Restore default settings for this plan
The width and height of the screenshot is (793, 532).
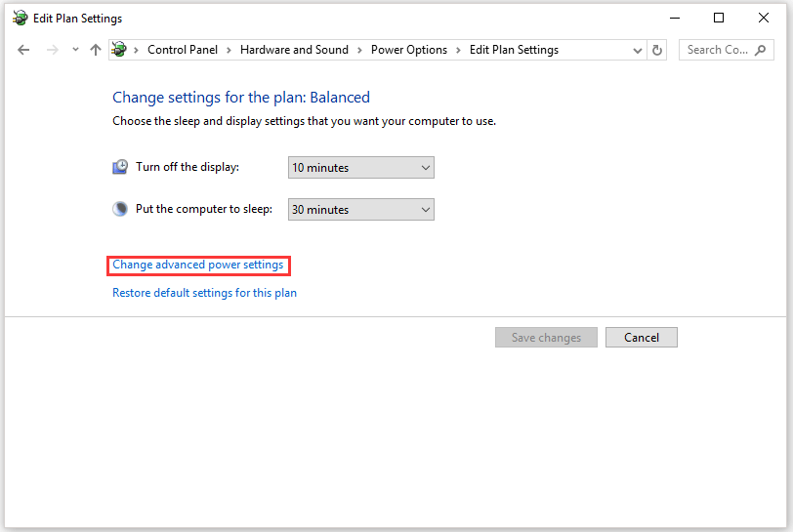coord(204,293)
